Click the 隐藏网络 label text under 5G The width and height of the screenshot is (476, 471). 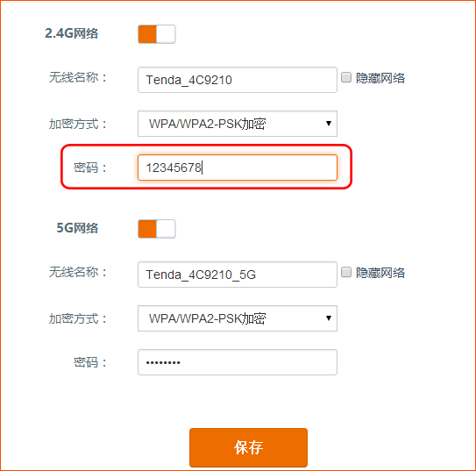pos(380,273)
